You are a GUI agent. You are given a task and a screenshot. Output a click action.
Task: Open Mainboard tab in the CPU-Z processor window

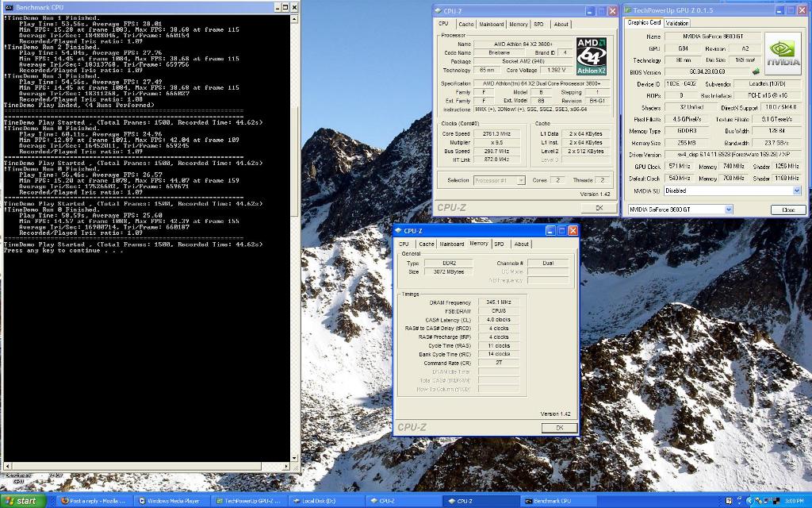coord(492,25)
